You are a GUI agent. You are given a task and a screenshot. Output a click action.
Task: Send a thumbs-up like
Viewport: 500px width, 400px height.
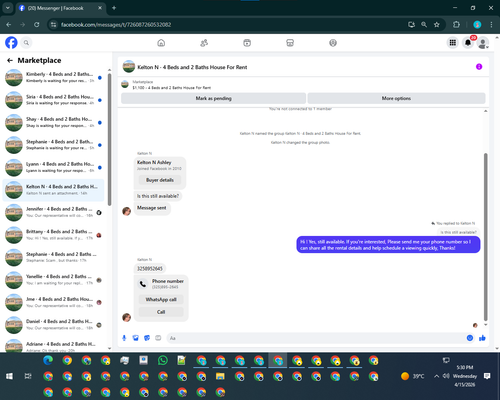(482, 338)
